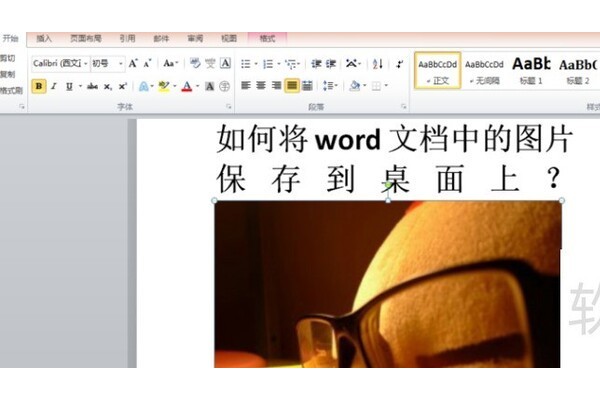Apply paragraph shading paint bucket

coord(355,86)
